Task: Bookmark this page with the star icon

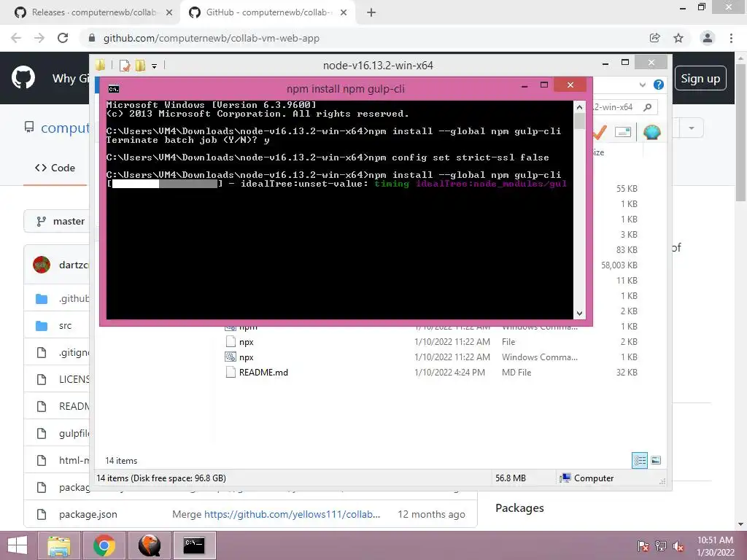Action: tap(678, 38)
